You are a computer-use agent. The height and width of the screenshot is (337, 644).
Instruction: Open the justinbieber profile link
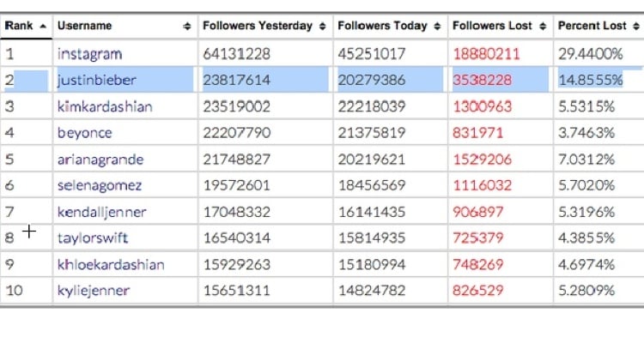(96, 80)
